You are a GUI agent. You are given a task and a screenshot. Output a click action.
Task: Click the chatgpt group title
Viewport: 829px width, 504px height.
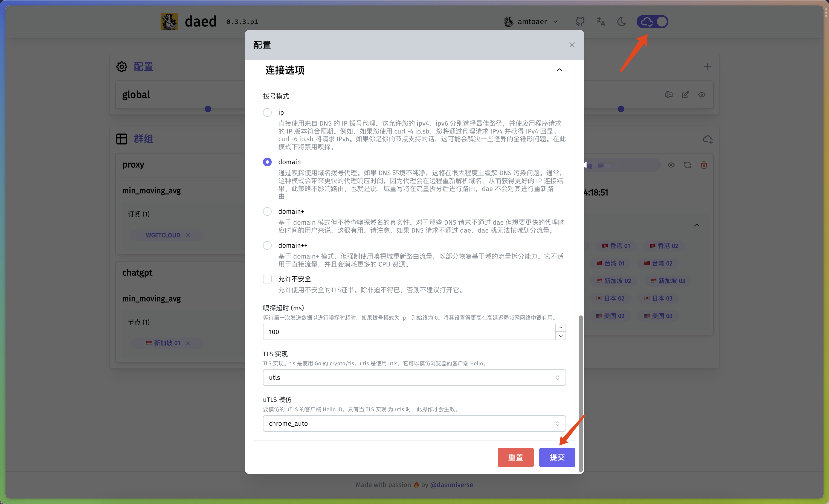coord(137,273)
